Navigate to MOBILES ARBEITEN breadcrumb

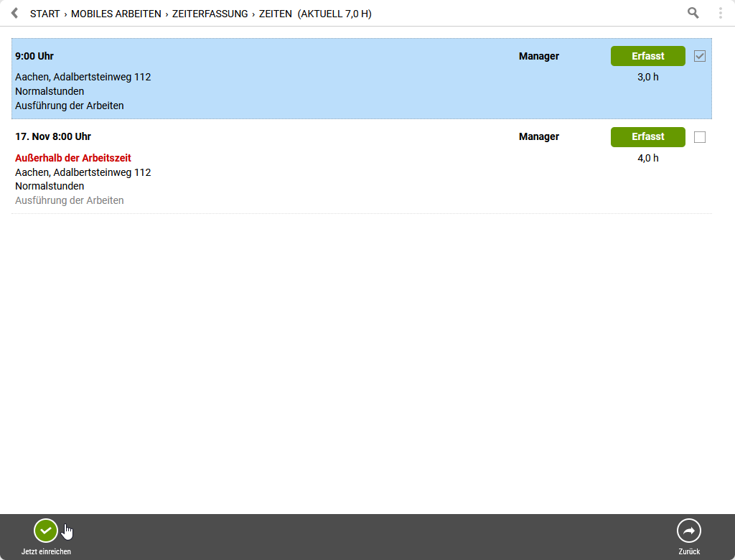[116, 14]
